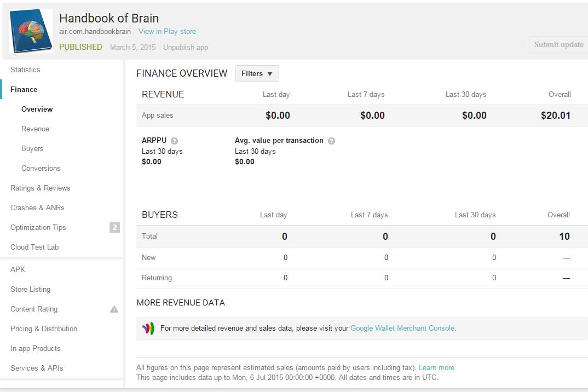Open the Statistics section
This screenshot has width=588, height=392.
click(25, 70)
